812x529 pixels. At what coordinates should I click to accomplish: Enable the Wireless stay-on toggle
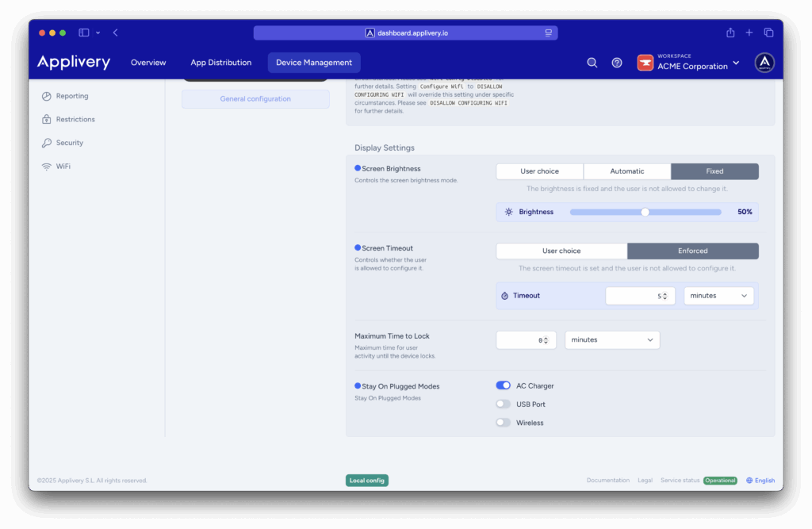click(503, 423)
